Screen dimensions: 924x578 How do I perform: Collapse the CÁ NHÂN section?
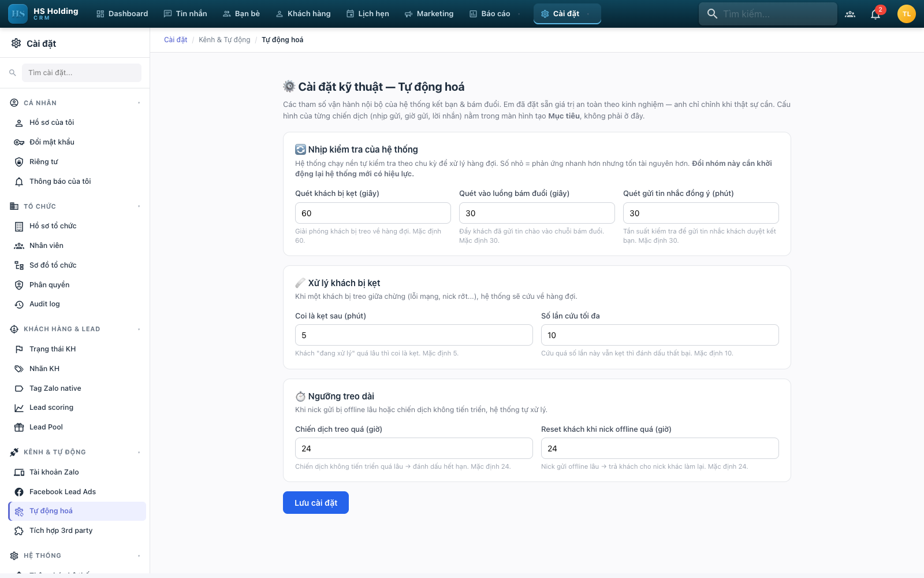(139, 103)
